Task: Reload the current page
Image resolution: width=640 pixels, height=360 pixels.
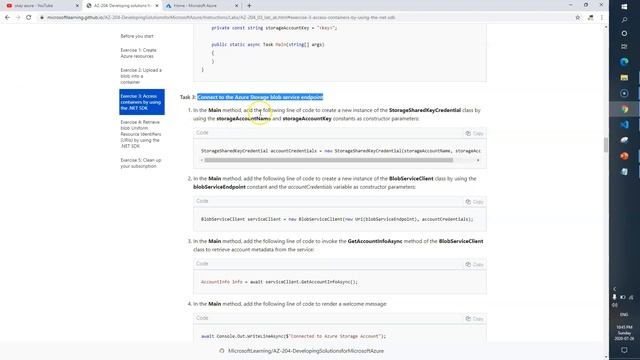Action: point(29,18)
